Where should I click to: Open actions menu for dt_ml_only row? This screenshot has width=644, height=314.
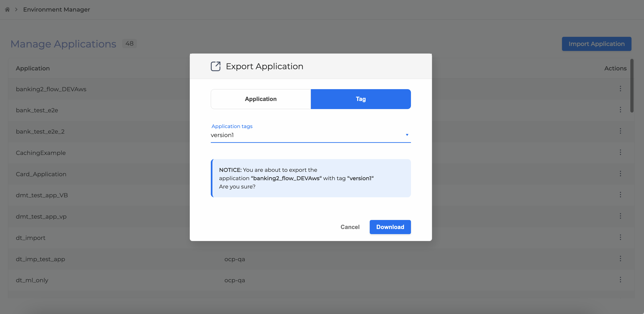point(620,280)
